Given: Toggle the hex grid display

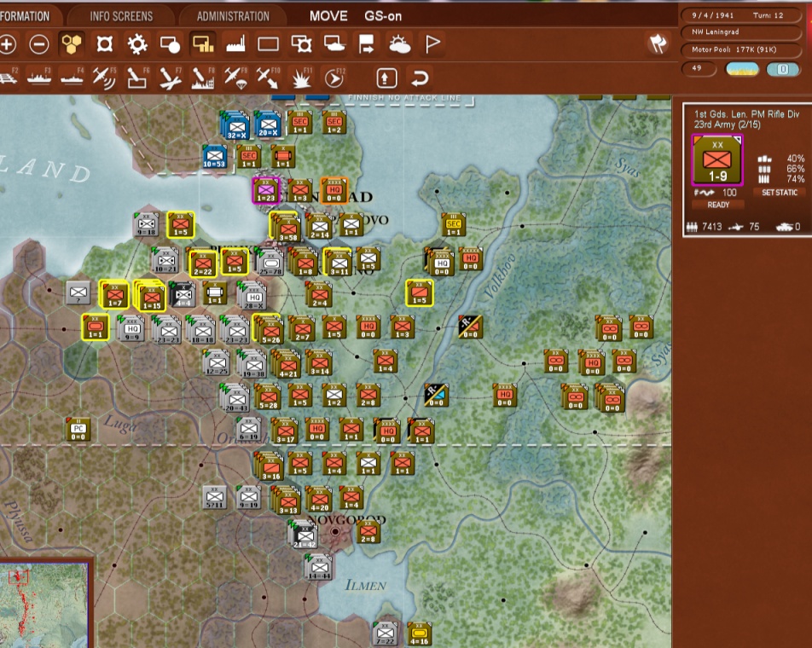Looking at the screenshot, I should (72, 44).
